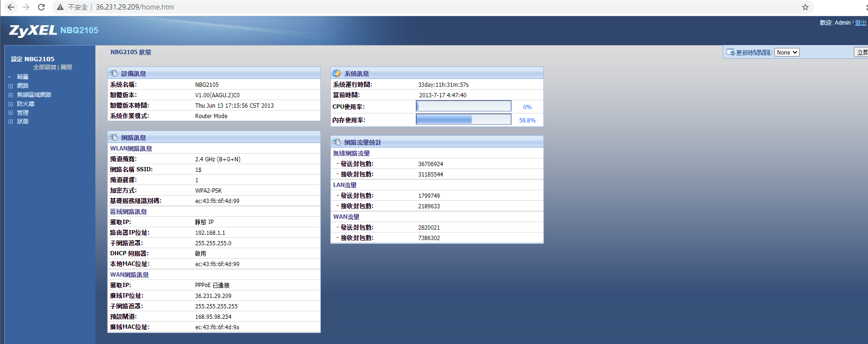Click the router IP 192.168.1.1
The image size is (868, 344).
(x=210, y=233)
